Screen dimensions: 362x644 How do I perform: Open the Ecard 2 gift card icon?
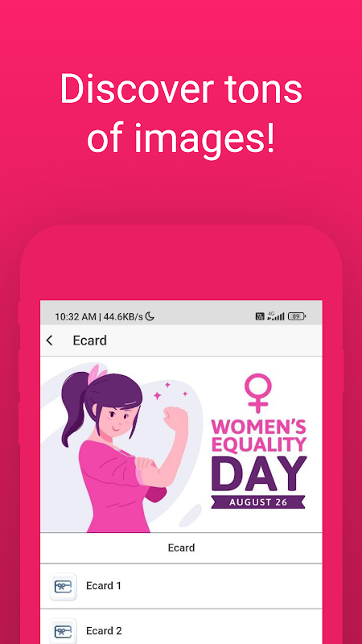63,631
